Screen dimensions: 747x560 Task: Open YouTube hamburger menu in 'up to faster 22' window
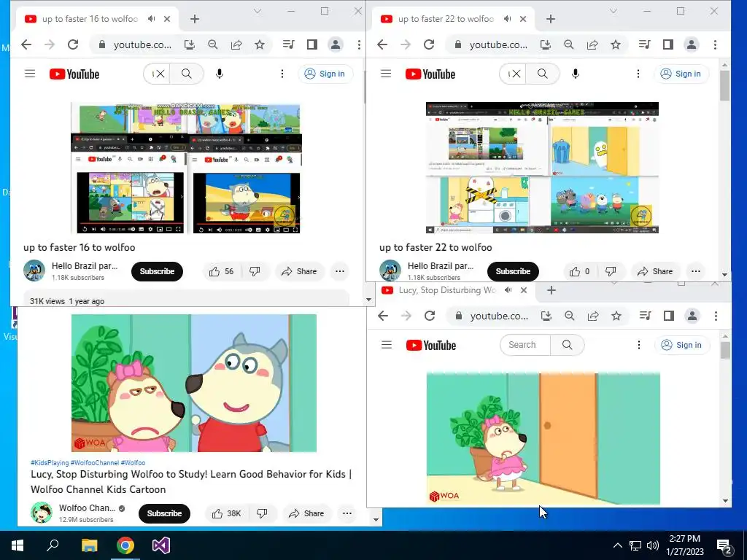coord(386,74)
